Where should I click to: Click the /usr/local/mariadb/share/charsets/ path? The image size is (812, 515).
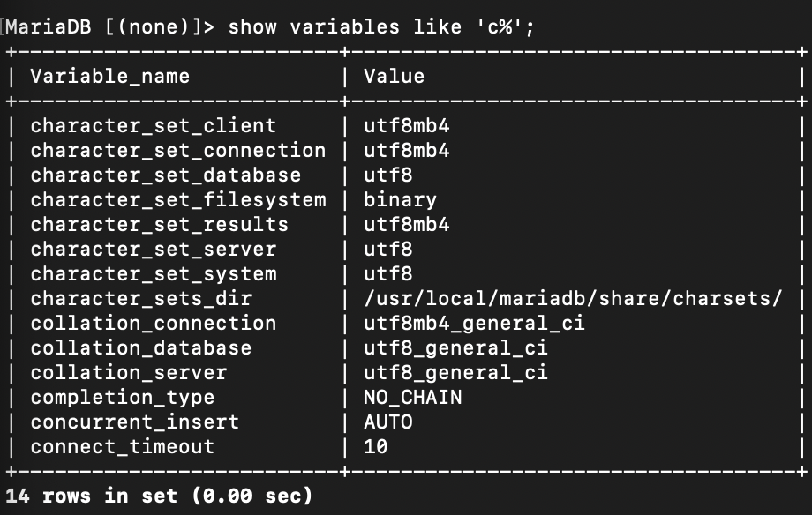coord(572,299)
